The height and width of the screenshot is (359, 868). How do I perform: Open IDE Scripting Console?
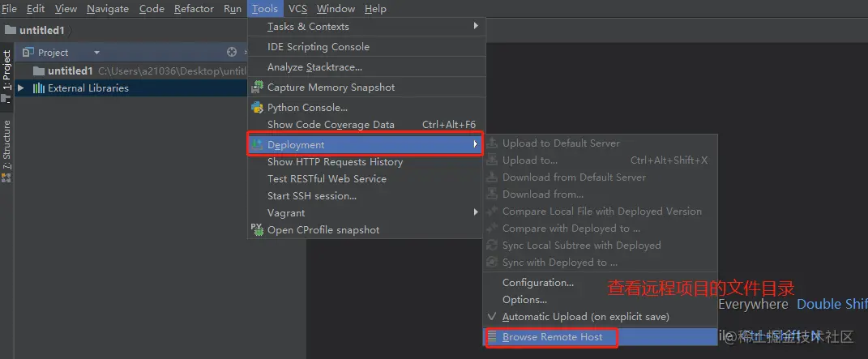pyautogui.click(x=366, y=46)
